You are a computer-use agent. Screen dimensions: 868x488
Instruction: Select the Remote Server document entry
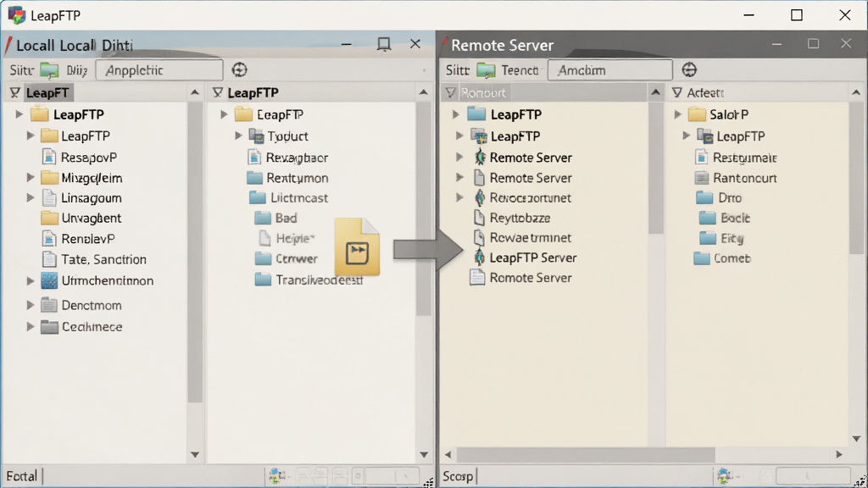point(523,178)
